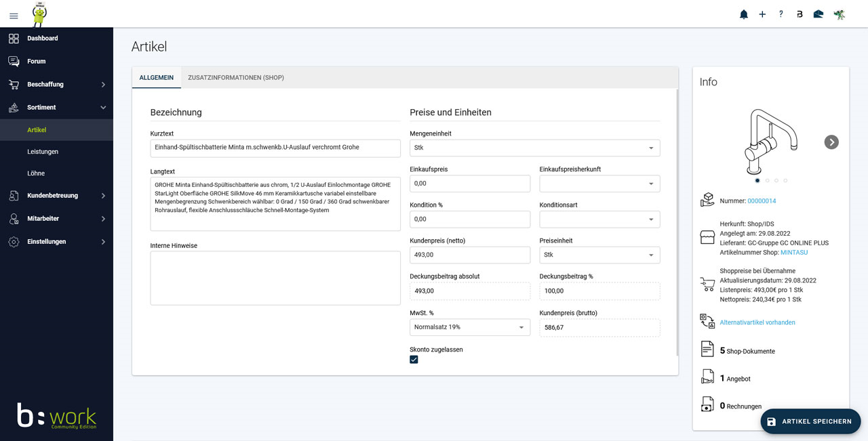
Task: Open article number 00000014 link
Action: coord(762,201)
